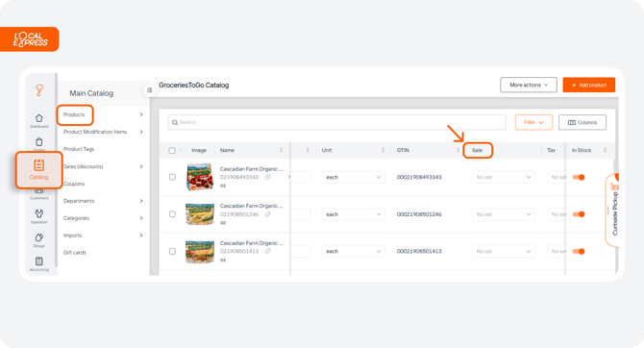This screenshot has height=348, width=644.
Task: Click the Curbside Pickup side tab
Action: point(613,211)
